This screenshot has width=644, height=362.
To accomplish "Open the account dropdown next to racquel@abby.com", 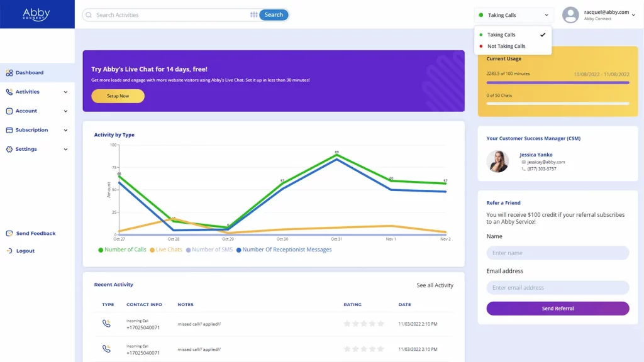I will (x=633, y=15).
